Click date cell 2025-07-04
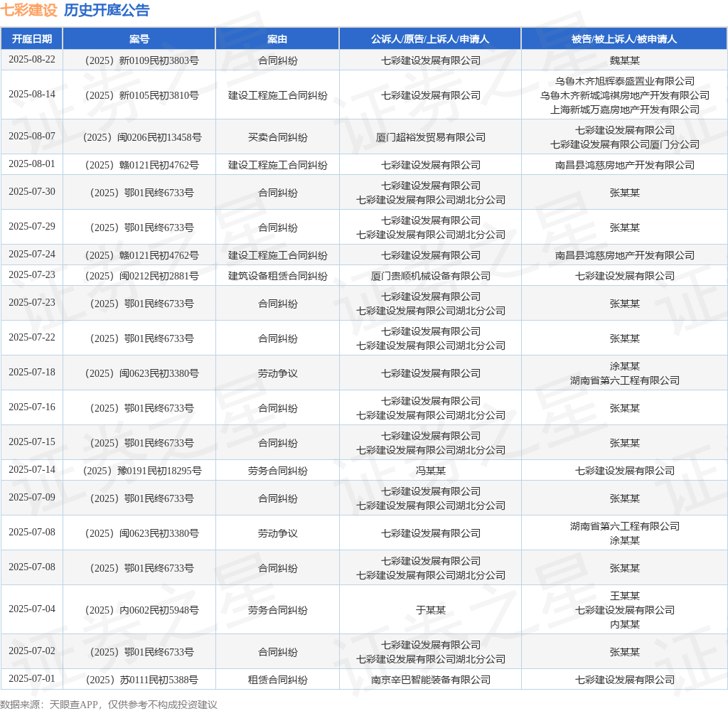The width and height of the screenshot is (728, 711). pos(31,609)
